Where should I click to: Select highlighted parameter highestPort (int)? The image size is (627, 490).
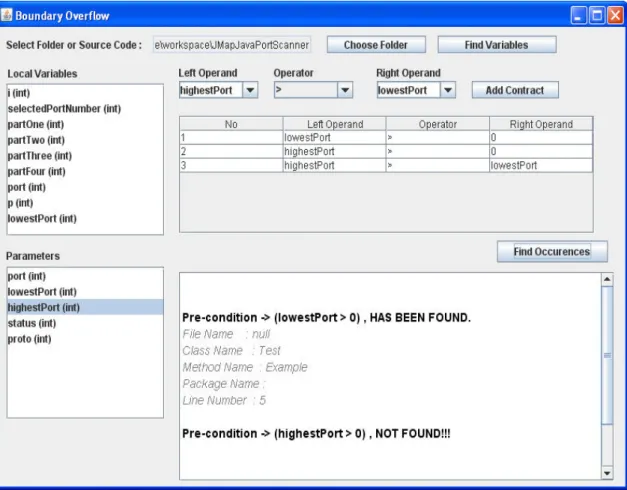point(85,307)
